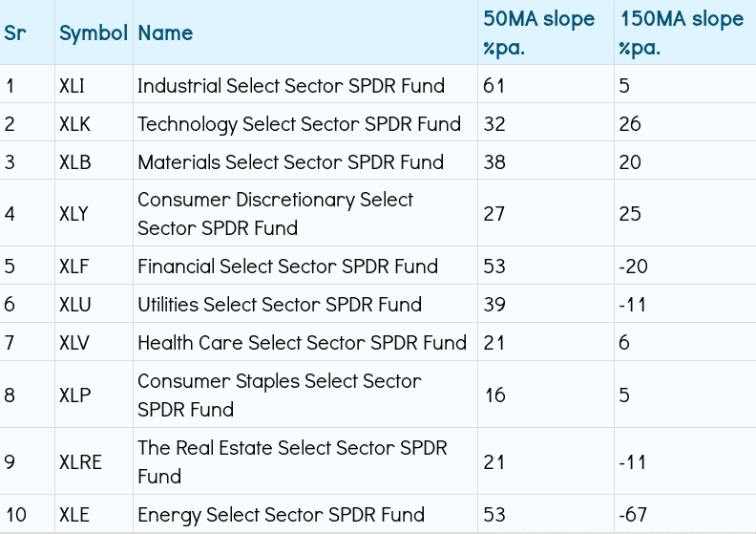756x534 pixels.
Task: Select row number 10 cell
Action: [x=16, y=515]
